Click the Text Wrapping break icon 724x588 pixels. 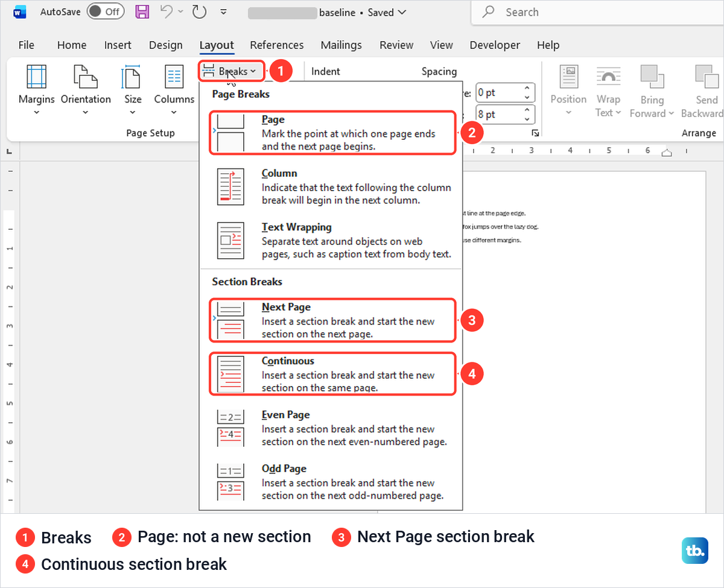(x=230, y=241)
